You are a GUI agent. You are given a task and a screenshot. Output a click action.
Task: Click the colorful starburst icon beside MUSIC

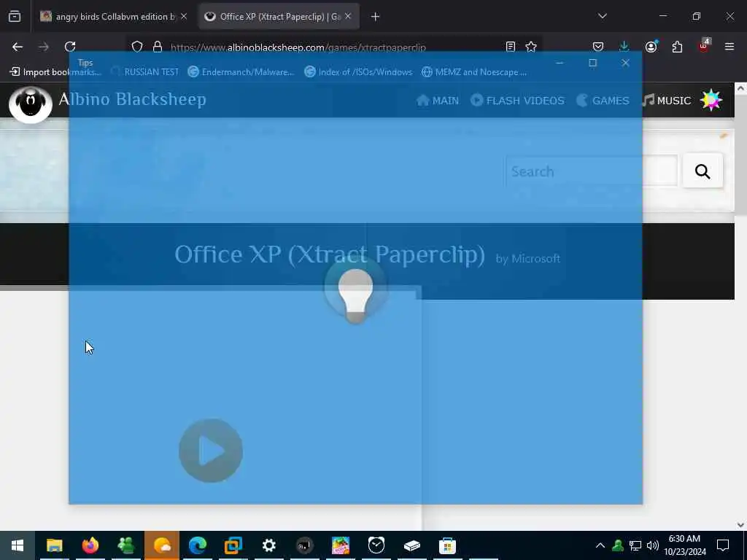[711, 100]
